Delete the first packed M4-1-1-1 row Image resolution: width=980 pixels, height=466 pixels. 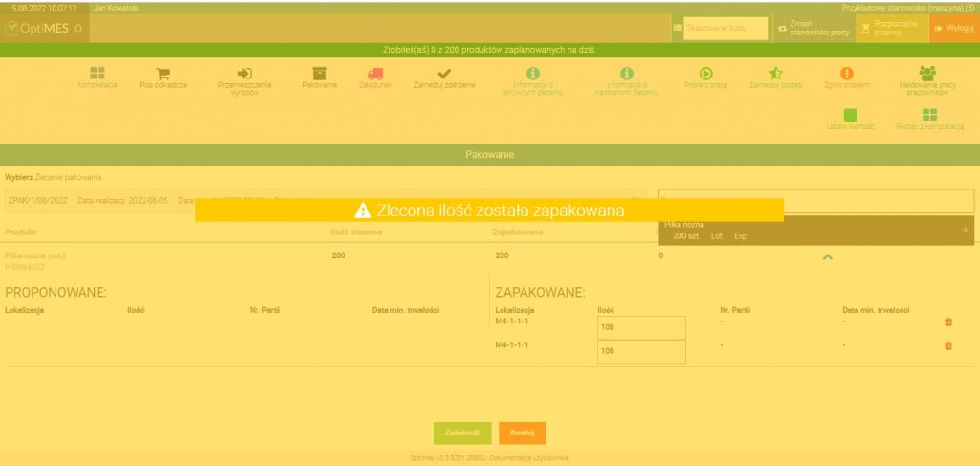[x=948, y=322]
